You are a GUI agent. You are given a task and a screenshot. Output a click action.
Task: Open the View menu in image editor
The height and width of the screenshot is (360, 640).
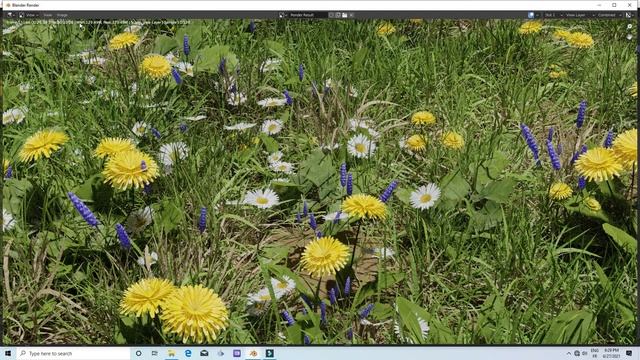(x=48, y=15)
